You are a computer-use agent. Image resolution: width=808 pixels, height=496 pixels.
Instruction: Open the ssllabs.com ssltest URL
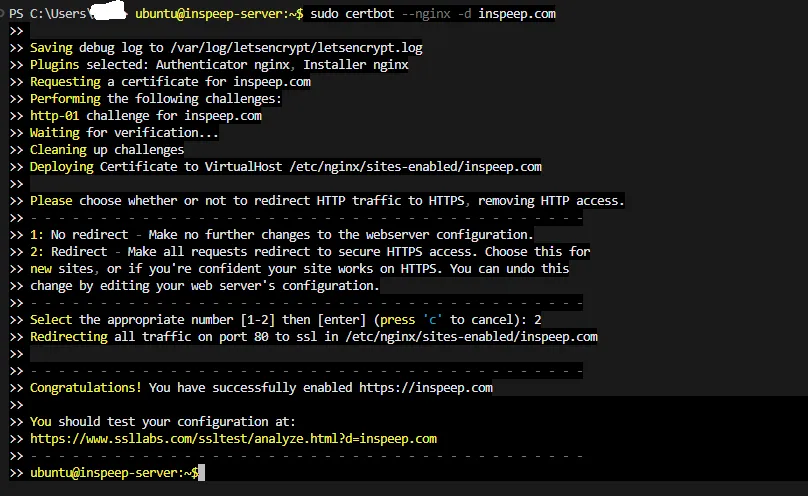tap(233, 439)
